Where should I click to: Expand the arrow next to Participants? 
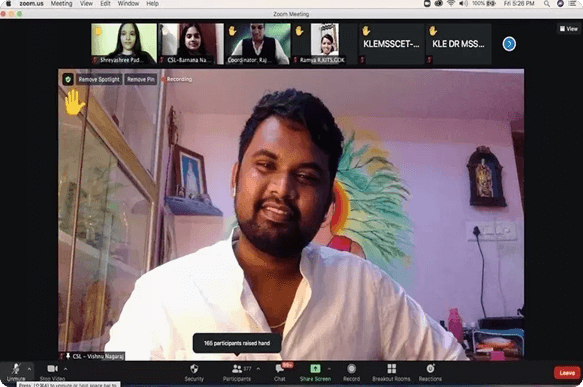258,369
